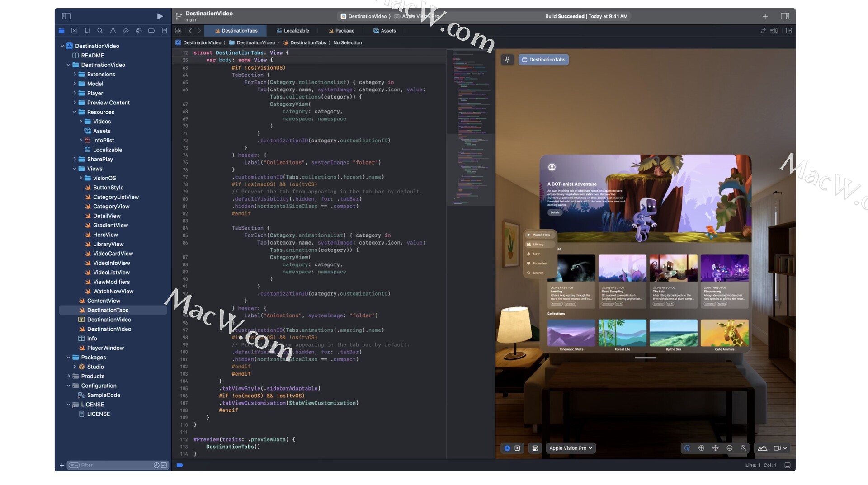
Task: Select the interact cursor preview tool
Action: tap(687, 448)
